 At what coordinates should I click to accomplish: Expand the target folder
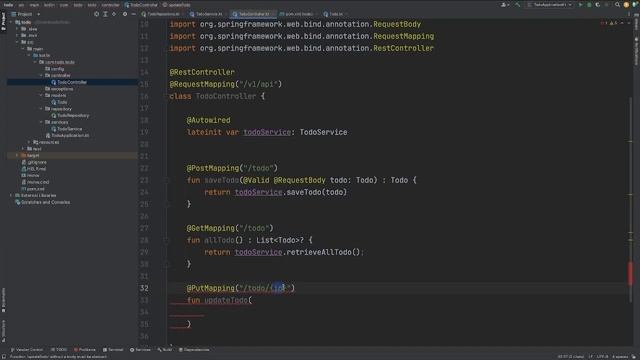17,156
